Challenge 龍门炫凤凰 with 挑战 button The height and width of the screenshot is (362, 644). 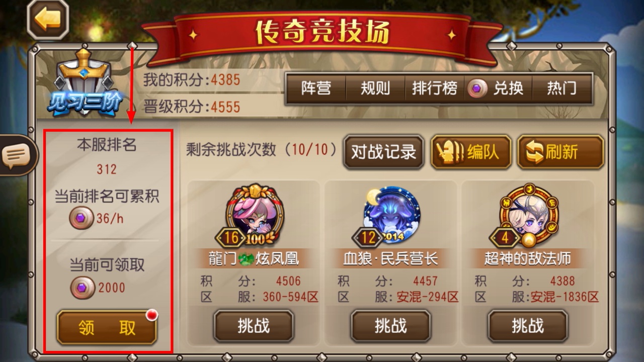[254, 326]
